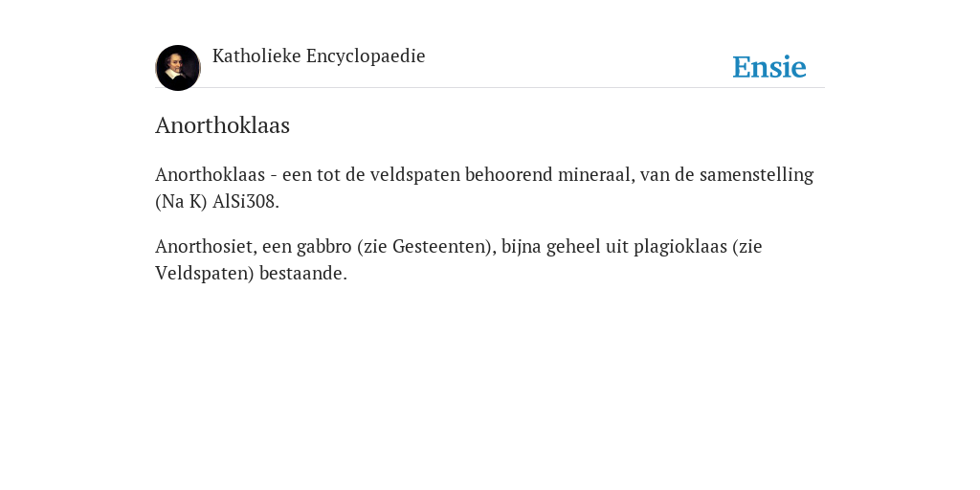The height and width of the screenshot is (490, 980).
Task: Select the Anorthoklaas heading title
Action: (x=222, y=125)
